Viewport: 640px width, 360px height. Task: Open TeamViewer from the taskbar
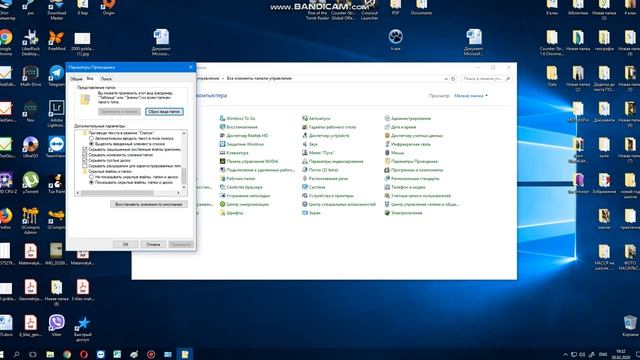pos(101,354)
